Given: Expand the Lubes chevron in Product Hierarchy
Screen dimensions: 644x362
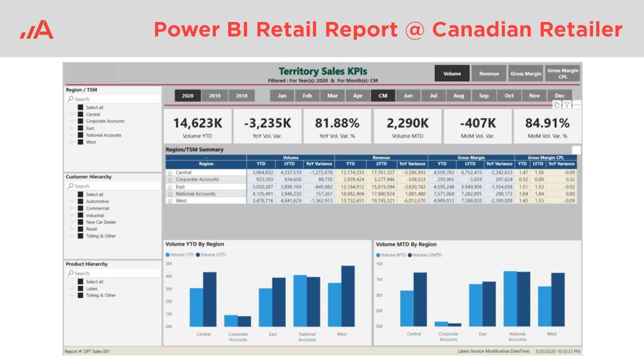Looking at the screenshot, I should [x=72, y=289].
